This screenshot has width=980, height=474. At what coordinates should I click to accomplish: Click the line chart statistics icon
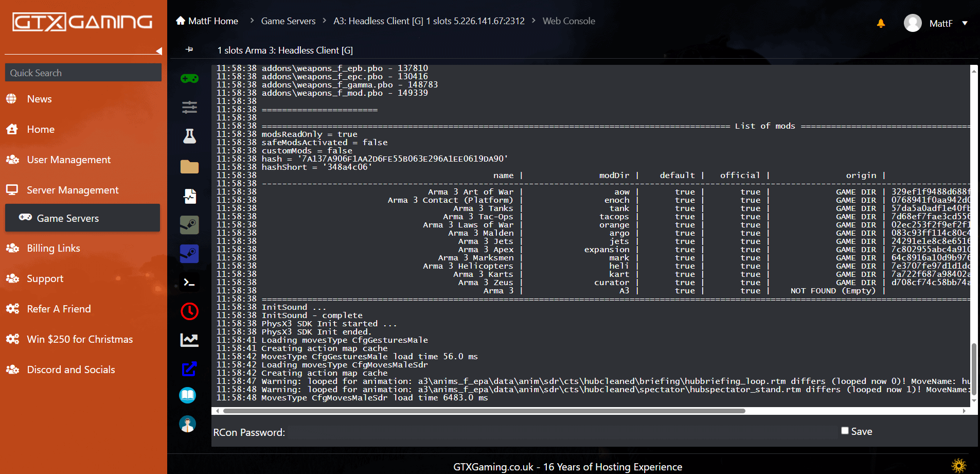[x=189, y=340]
